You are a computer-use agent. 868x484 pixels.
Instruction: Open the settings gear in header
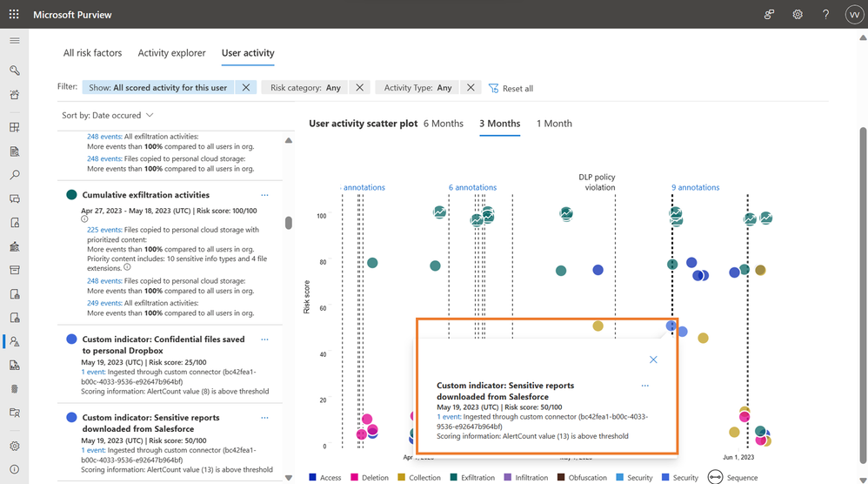[798, 15]
